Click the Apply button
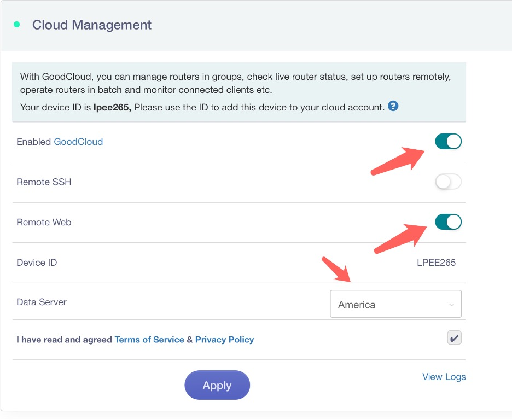The height and width of the screenshot is (420, 512). coord(217,385)
